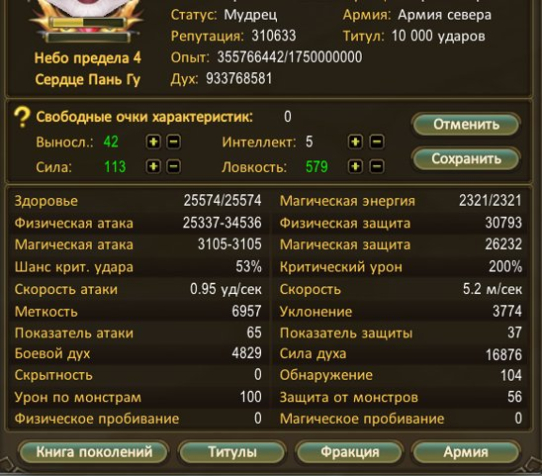
Task: Add a point to Сила
Action: (x=153, y=167)
